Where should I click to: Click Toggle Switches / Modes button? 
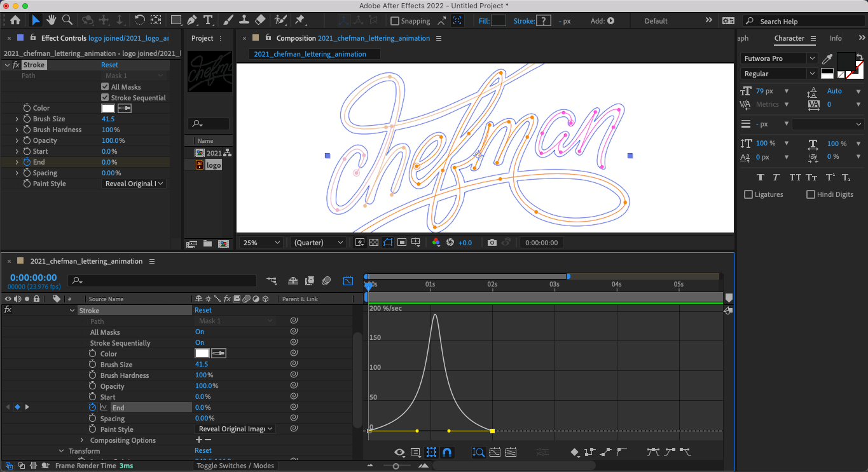pyautogui.click(x=235, y=466)
